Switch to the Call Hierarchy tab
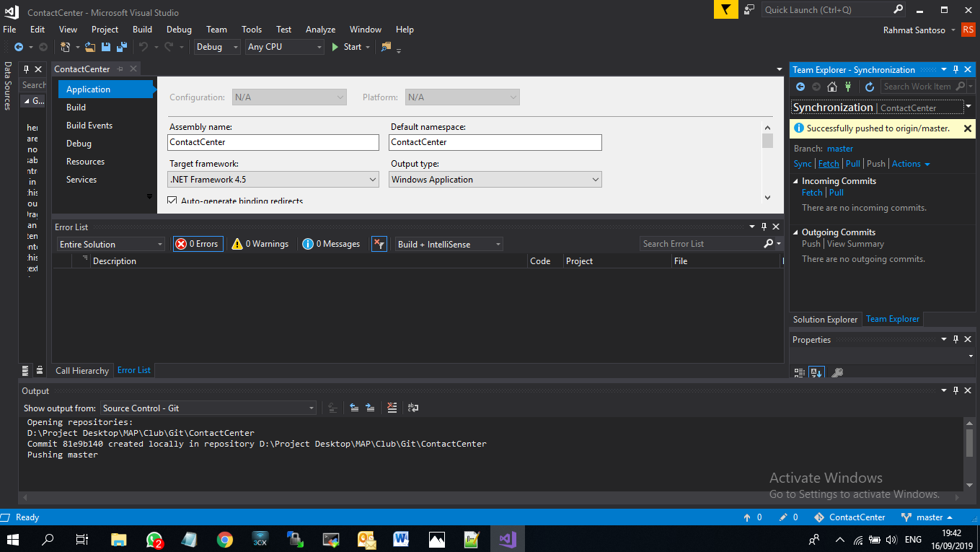980x552 pixels. pyautogui.click(x=82, y=371)
